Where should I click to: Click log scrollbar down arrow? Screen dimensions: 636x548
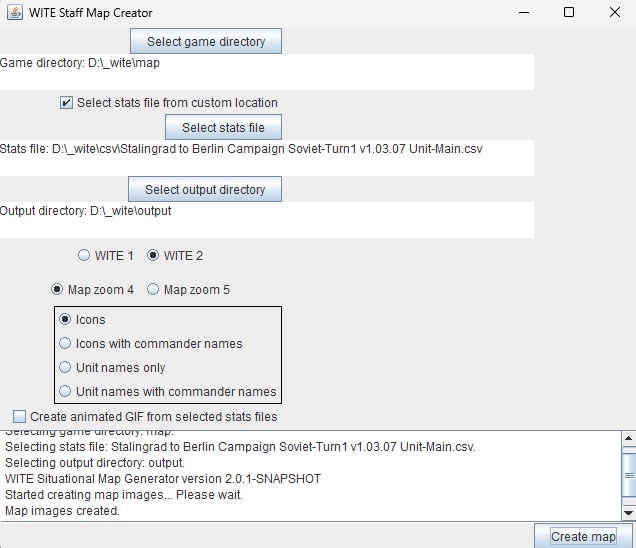pyautogui.click(x=628, y=513)
